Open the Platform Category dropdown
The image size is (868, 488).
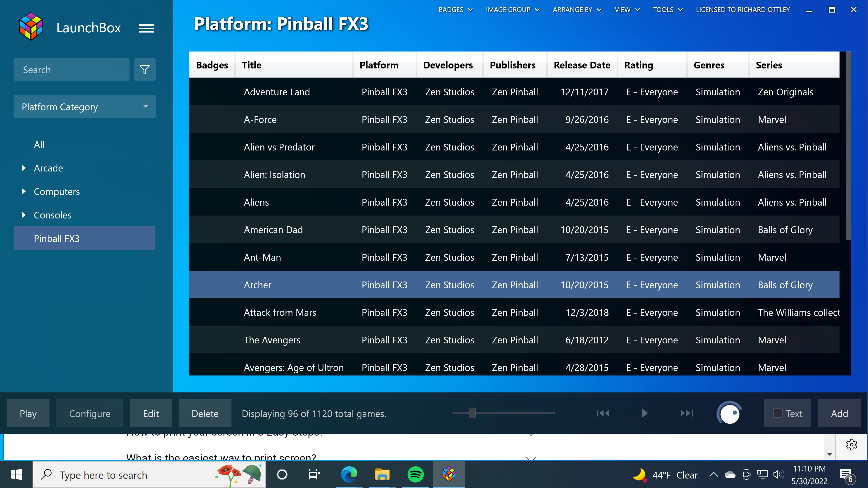click(85, 106)
